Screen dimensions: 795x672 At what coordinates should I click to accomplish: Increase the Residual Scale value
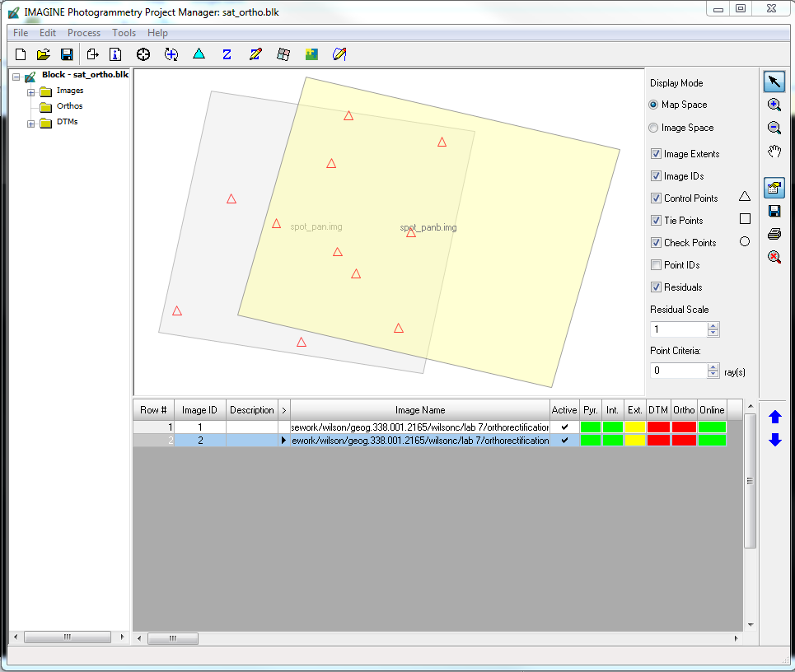coord(713,326)
